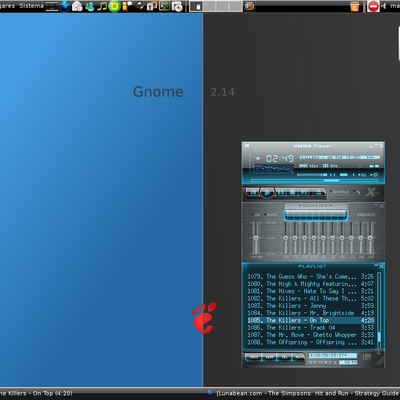Click the XMMS X logo about button
400x400 pixels.
(x=372, y=192)
